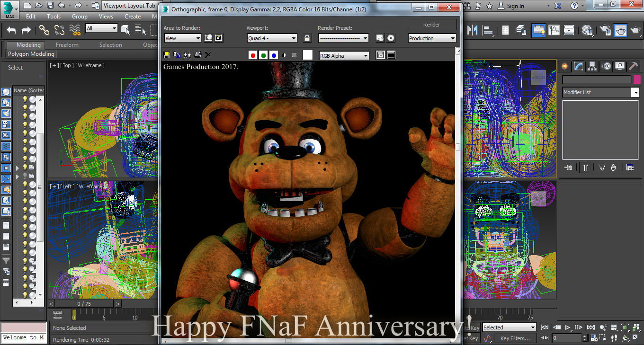This screenshot has height=345, width=644.
Task: Open the Edit menu
Action: 31,16
